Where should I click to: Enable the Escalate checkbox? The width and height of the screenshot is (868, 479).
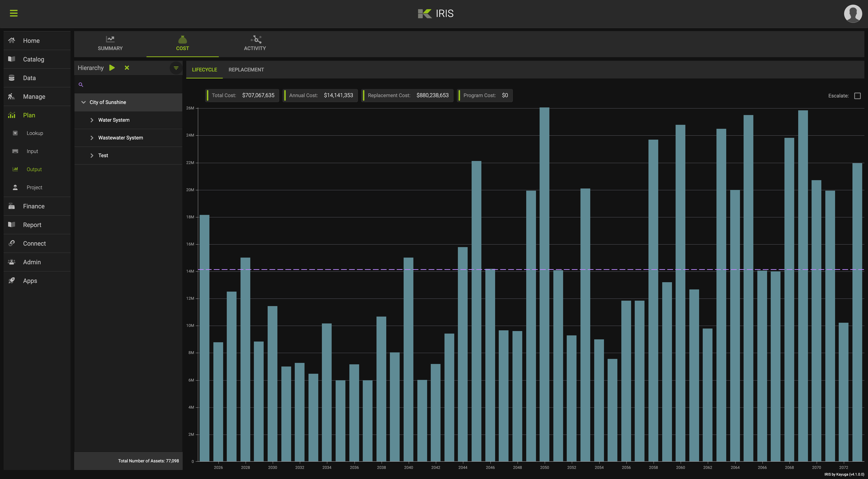pyautogui.click(x=857, y=96)
